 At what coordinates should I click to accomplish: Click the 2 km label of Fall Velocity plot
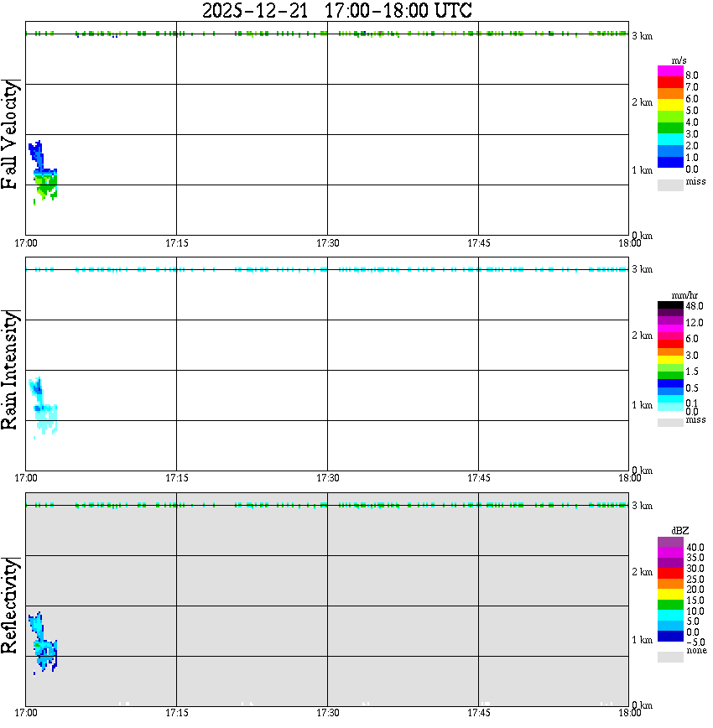pyautogui.click(x=642, y=102)
